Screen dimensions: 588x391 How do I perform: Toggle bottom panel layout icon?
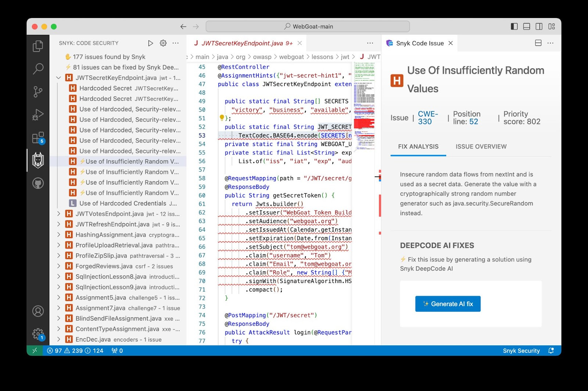(x=527, y=26)
